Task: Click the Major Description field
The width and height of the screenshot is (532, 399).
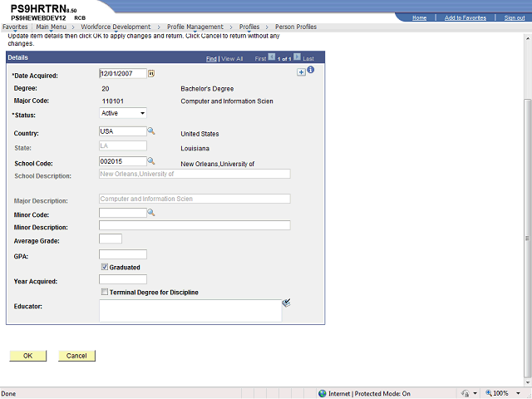Action: pos(195,199)
